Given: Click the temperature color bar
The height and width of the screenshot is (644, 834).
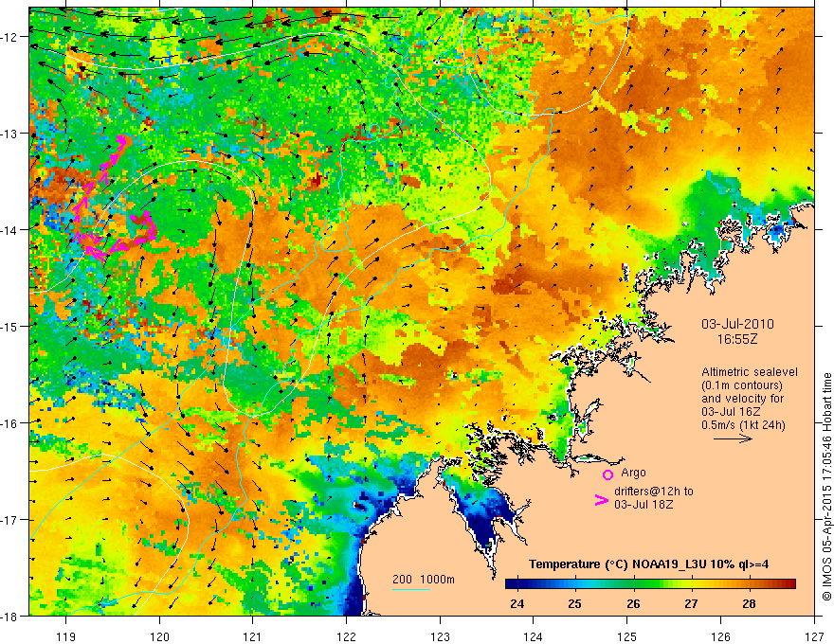Looking at the screenshot, I should pos(650,584).
